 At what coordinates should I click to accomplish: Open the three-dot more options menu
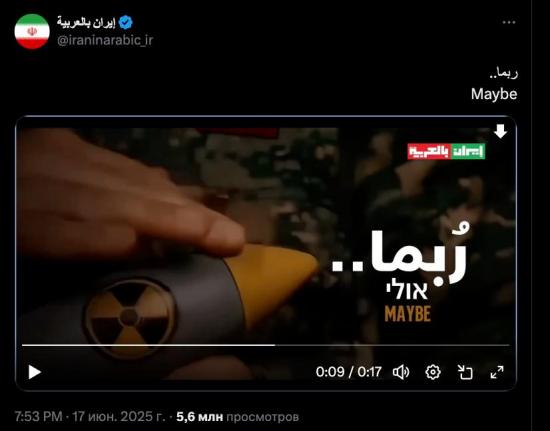click(509, 22)
